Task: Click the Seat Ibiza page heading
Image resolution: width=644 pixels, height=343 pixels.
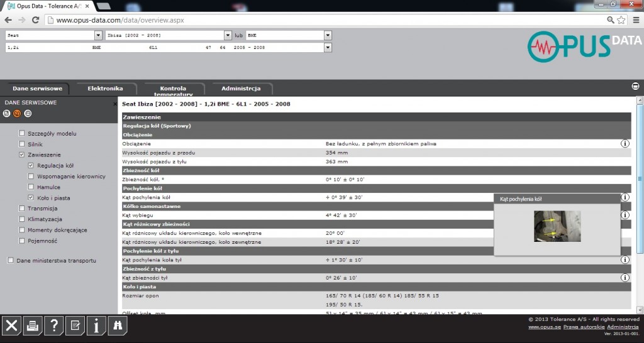Action: (x=206, y=104)
